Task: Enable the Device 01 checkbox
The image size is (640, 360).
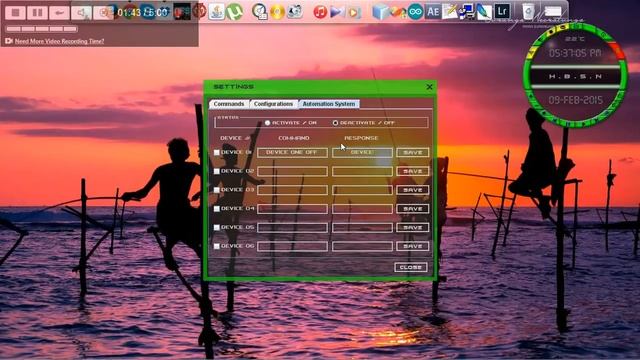Action: point(217,152)
